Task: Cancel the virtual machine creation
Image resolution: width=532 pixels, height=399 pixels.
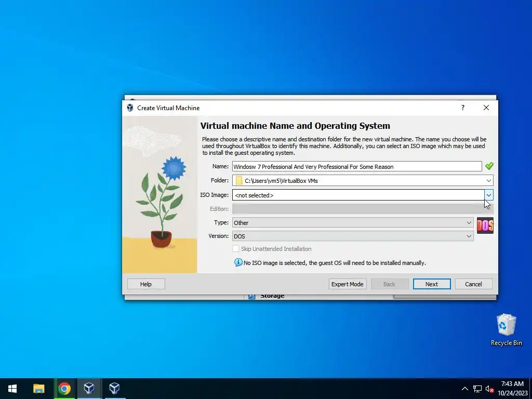Action: pos(473,284)
